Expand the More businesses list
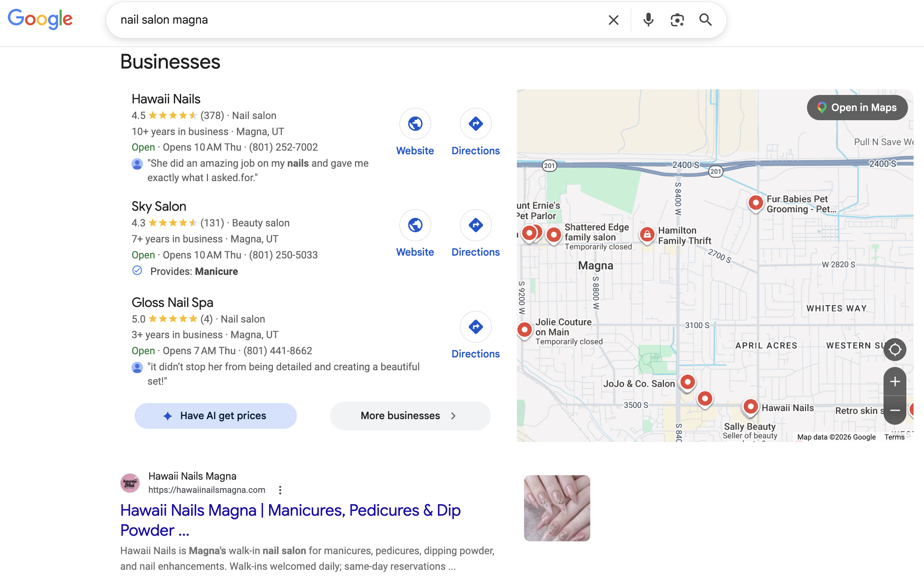Image resolution: width=924 pixels, height=581 pixels. (x=410, y=416)
